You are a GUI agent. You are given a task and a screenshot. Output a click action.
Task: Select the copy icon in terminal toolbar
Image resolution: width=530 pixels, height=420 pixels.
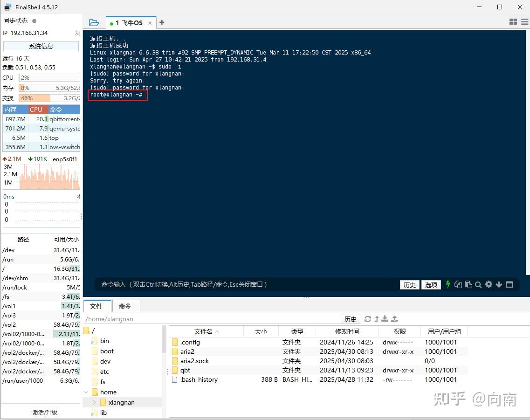click(459, 284)
